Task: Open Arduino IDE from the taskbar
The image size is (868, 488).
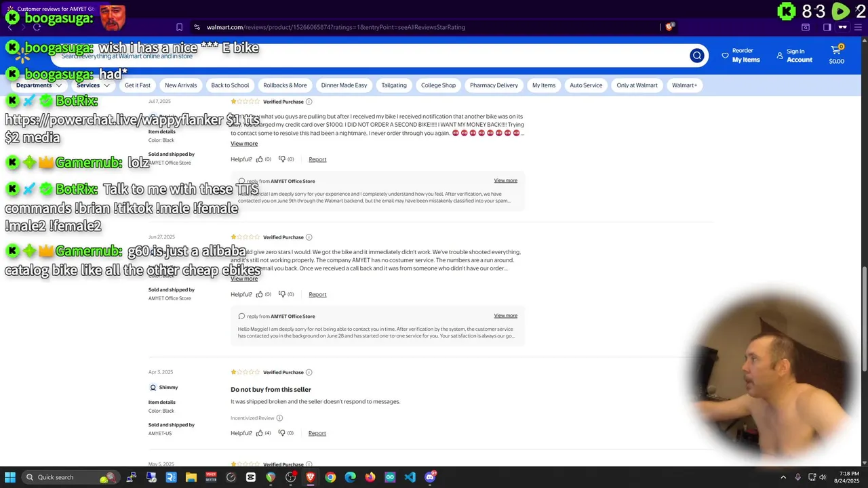Action: tap(390, 477)
